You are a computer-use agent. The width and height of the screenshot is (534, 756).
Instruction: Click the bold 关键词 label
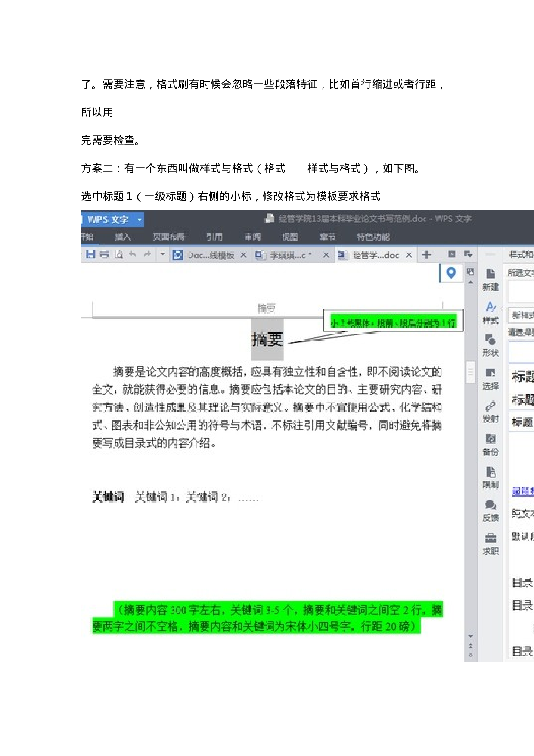(108, 497)
